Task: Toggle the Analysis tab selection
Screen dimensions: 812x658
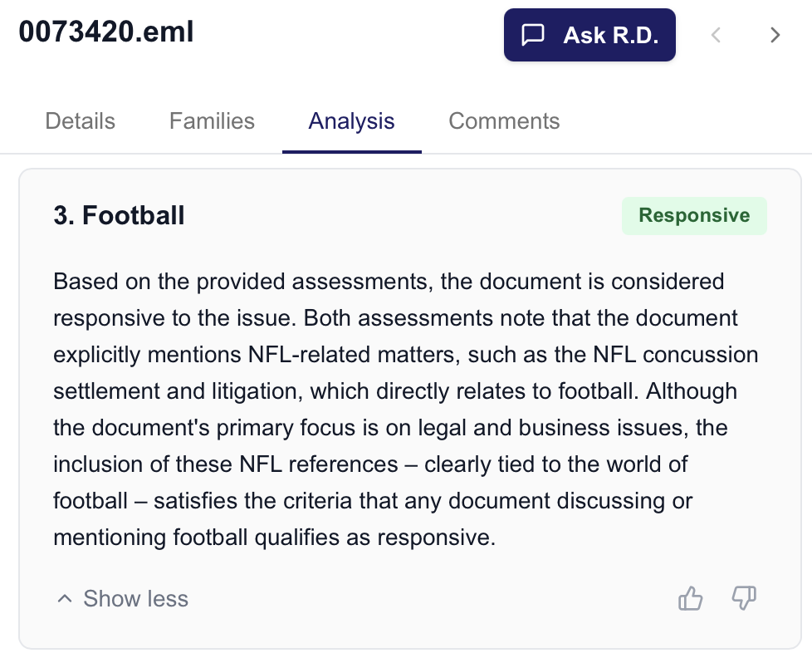Action: coord(351,121)
